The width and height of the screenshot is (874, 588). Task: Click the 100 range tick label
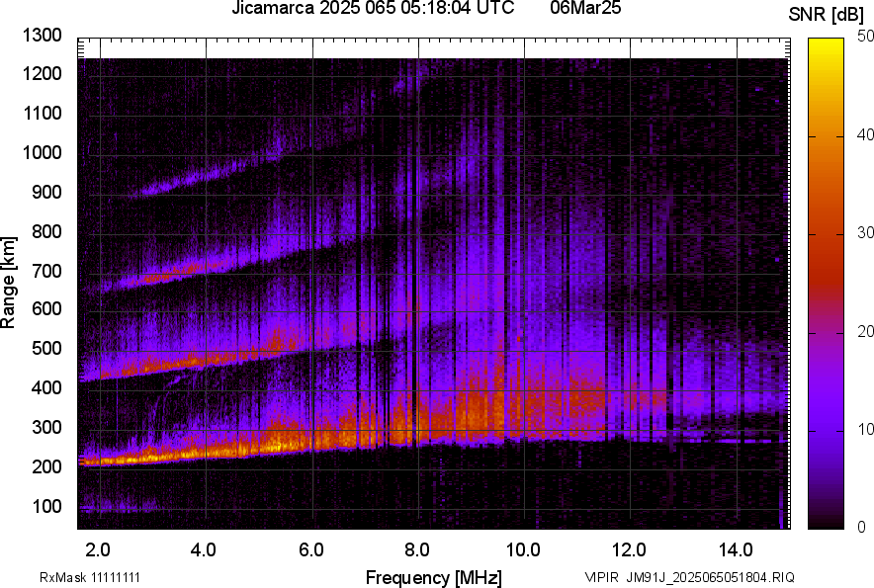(48, 507)
